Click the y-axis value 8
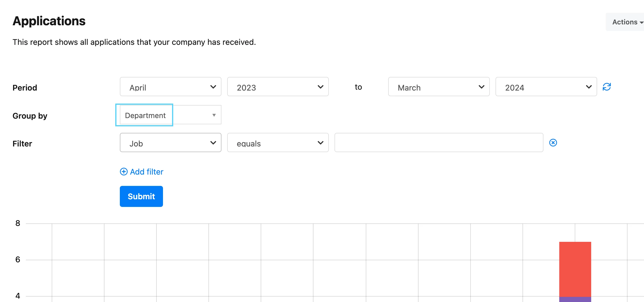644x302 pixels. coord(18,223)
